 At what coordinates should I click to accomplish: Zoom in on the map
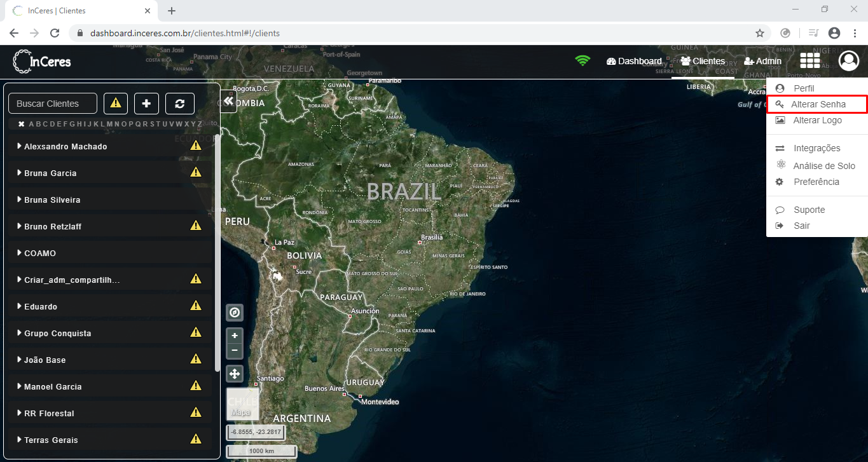click(235, 336)
